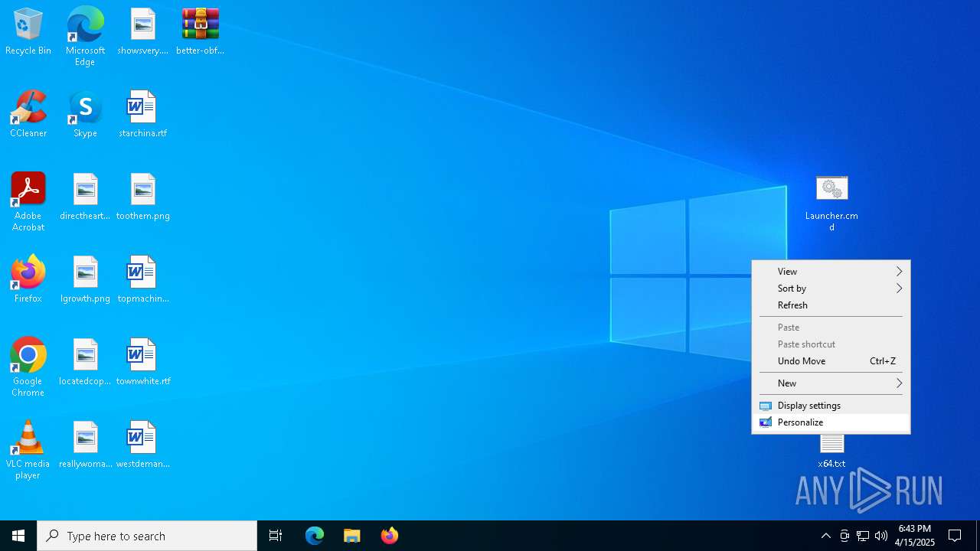Screen dimensions: 980x551
Task: Select the Launcher.cmd file icon
Action: point(831,203)
